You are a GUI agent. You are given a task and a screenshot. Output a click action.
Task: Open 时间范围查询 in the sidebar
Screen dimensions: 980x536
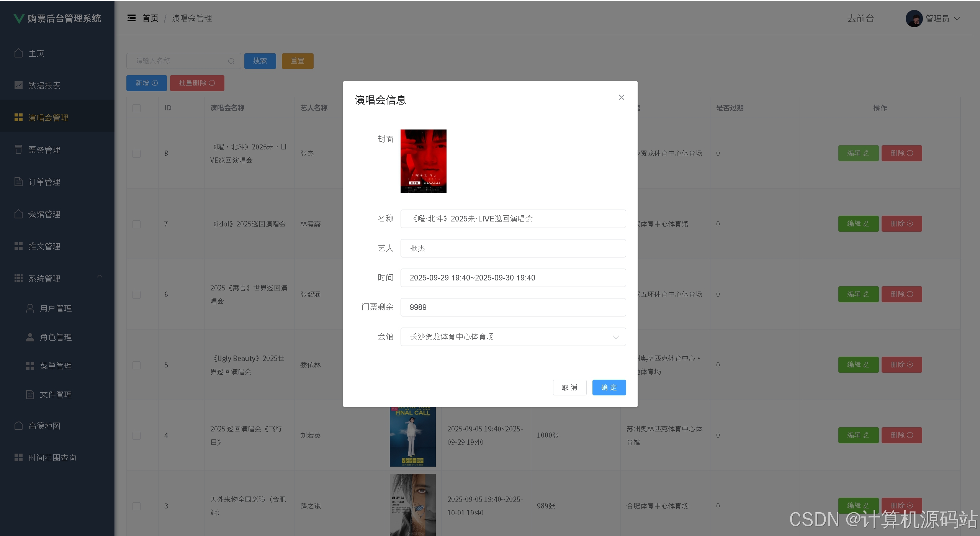(57, 458)
